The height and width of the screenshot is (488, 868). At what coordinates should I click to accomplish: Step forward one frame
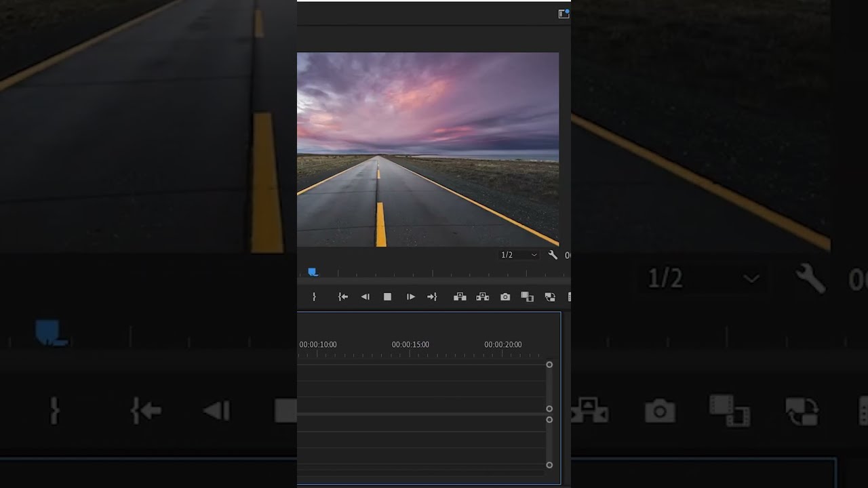tap(410, 297)
